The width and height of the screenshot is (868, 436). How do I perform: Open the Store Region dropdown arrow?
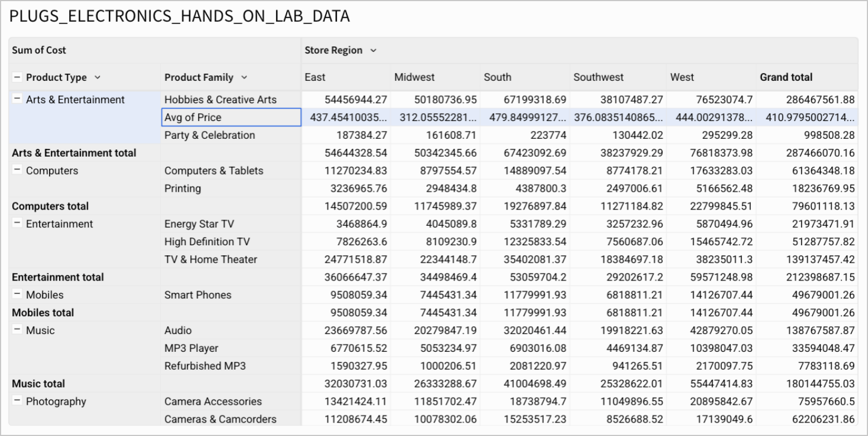tap(373, 51)
